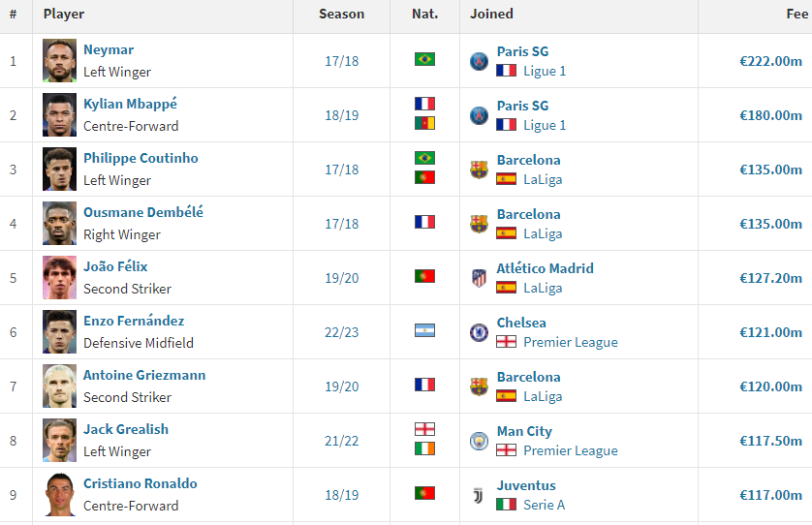Click the Italy flag beside Serie A
This screenshot has width=812, height=525.
pos(506,505)
